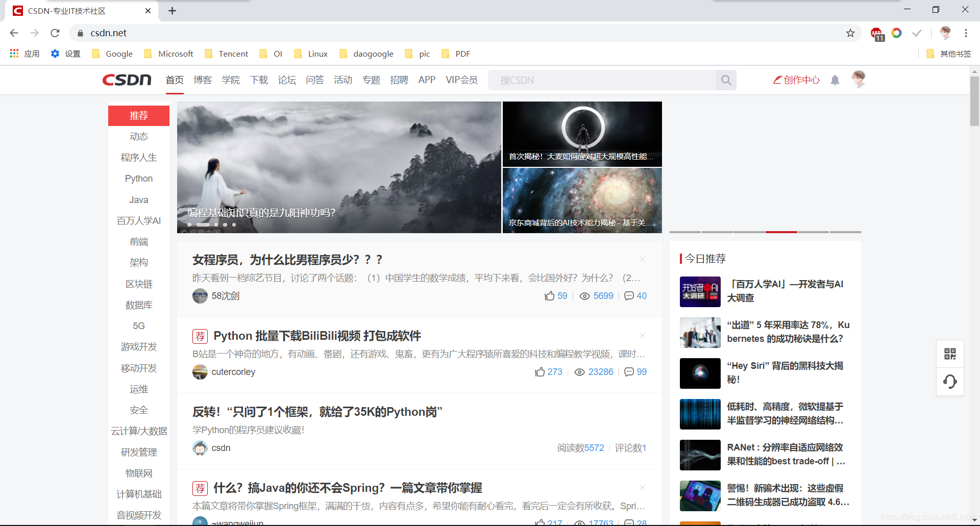
Task: Open author cutercorley profile
Action: (233, 372)
